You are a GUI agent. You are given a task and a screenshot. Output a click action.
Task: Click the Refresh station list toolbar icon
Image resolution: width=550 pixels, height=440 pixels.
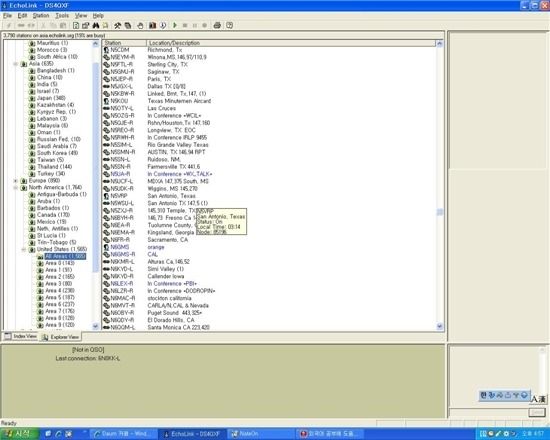(x=76, y=25)
